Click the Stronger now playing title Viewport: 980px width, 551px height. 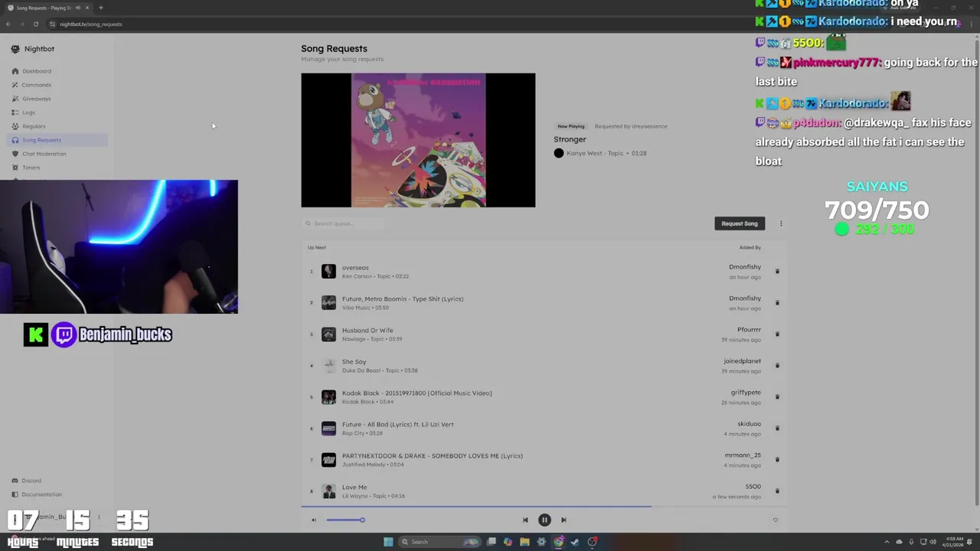click(x=570, y=139)
